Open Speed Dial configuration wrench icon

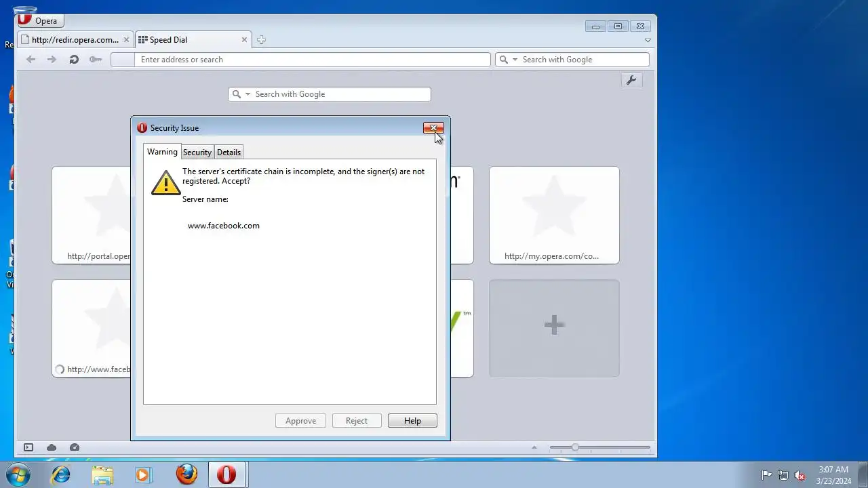631,81
